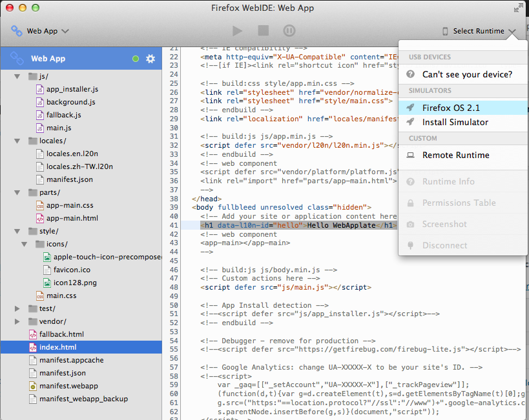The height and width of the screenshot is (420, 529).
Task: Click the image icon of icon128.png
Action: point(47,283)
